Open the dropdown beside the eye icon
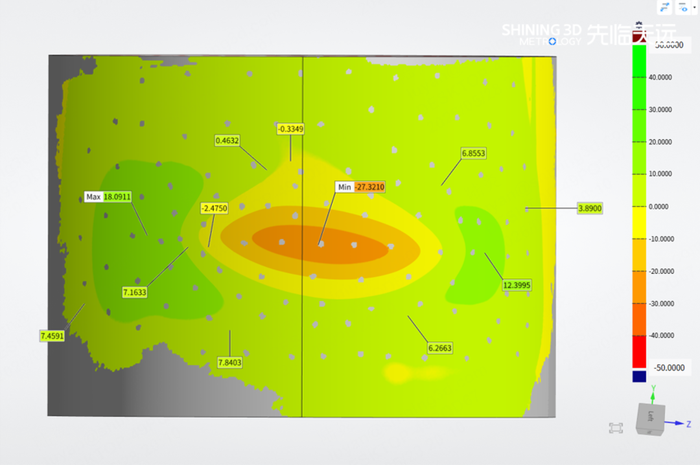 (694, 7)
